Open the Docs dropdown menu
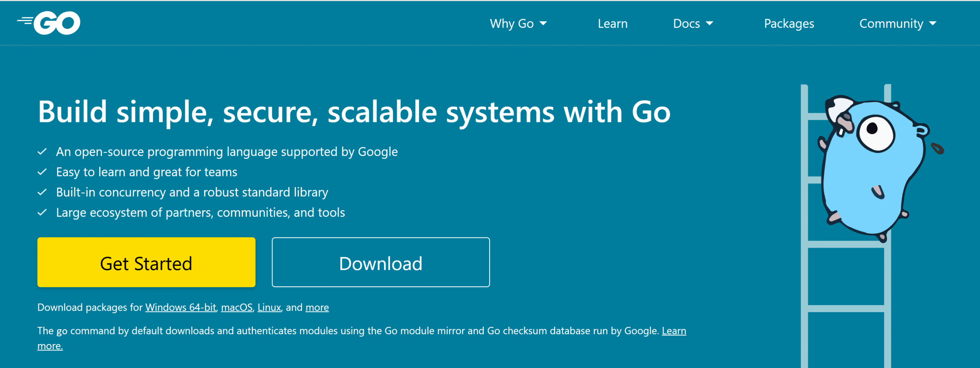Screen dimensions: 980x368 [693, 23]
